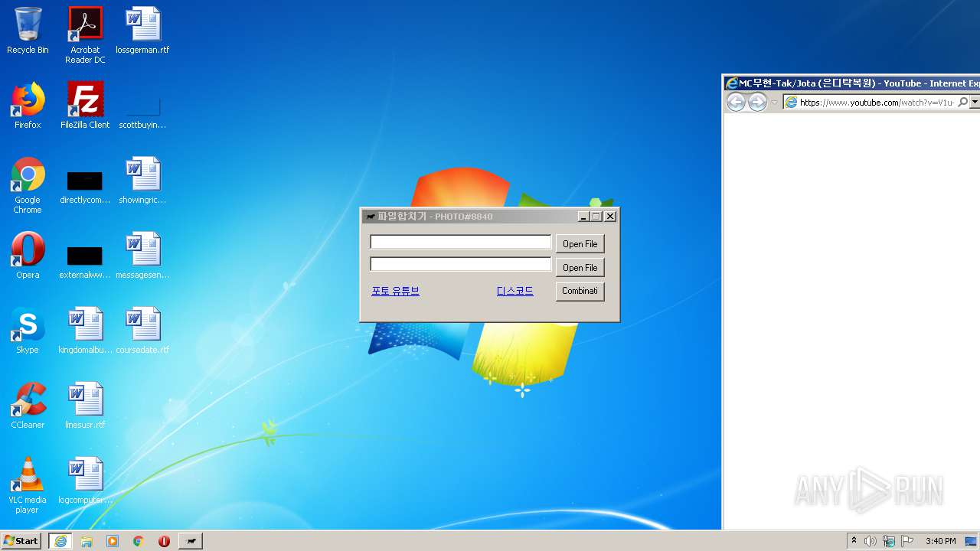Click the 3:40 PM clock
Screen dimensions: 980x551
point(940,541)
